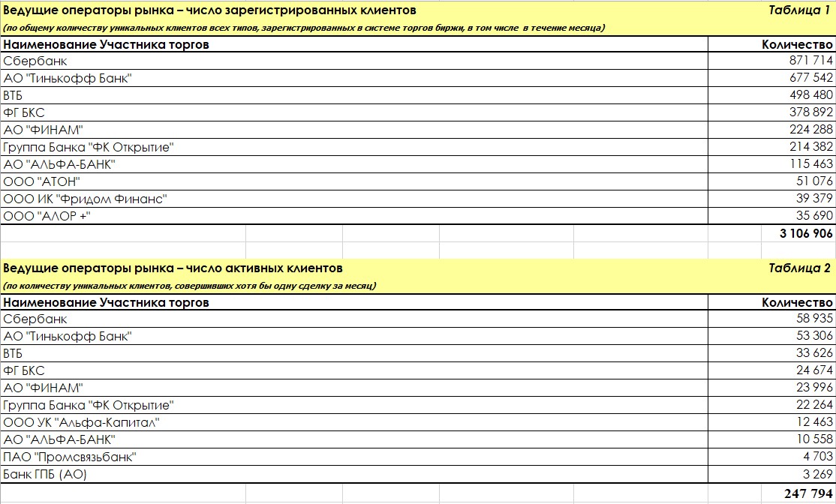836x504 pixels.
Task: Click the value 24 674
Action: click(815, 370)
